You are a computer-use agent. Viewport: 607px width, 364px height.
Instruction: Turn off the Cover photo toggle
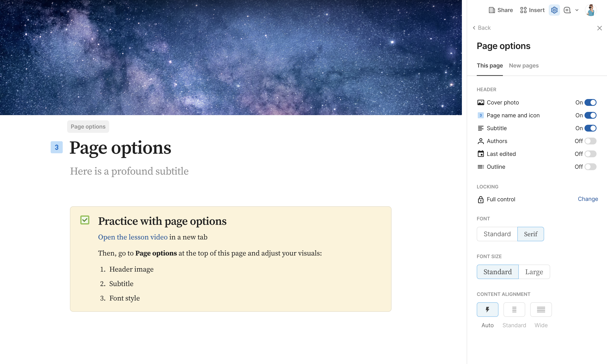point(591,102)
